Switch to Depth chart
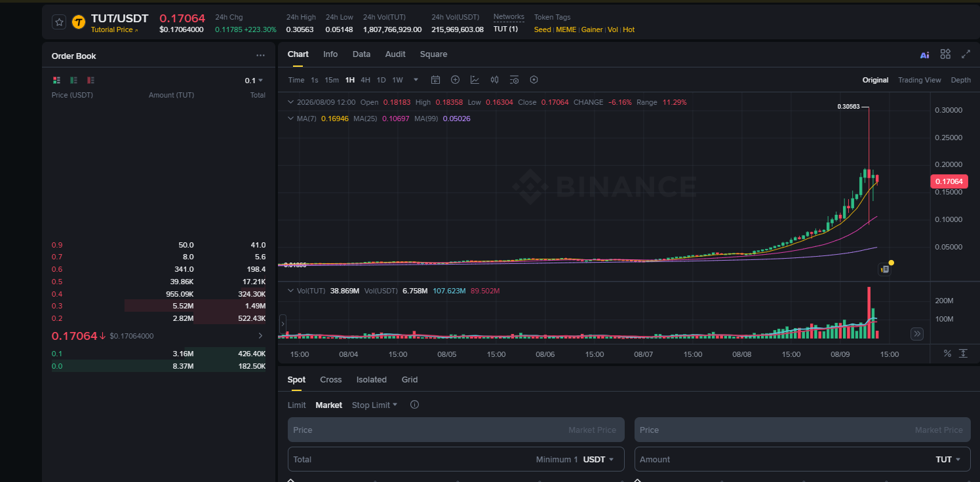This screenshot has width=980, height=482. [x=960, y=80]
